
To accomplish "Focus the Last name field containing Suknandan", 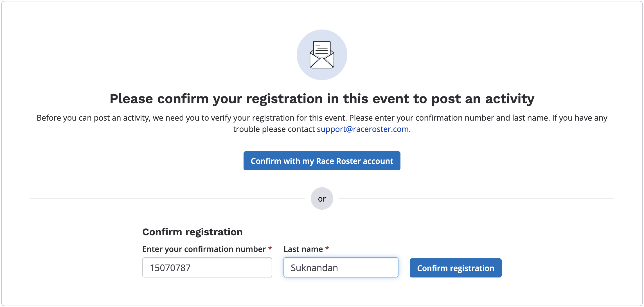I will 341,268.
